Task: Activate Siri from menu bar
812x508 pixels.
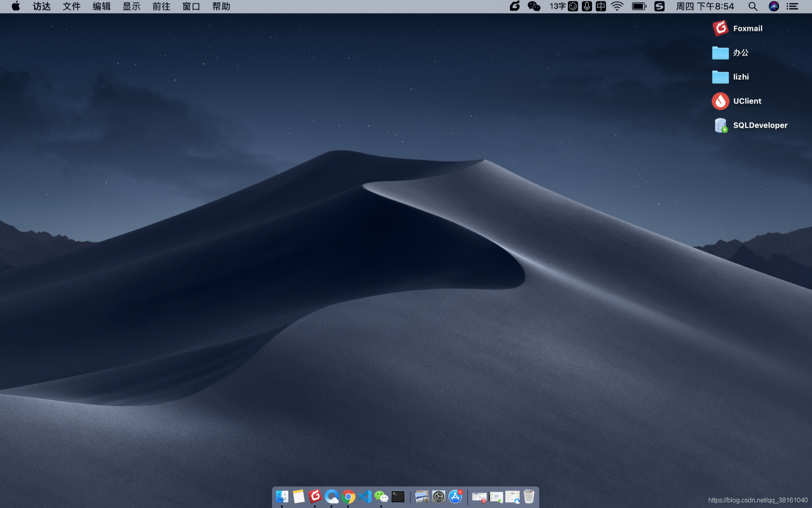Action: click(774, 6)
